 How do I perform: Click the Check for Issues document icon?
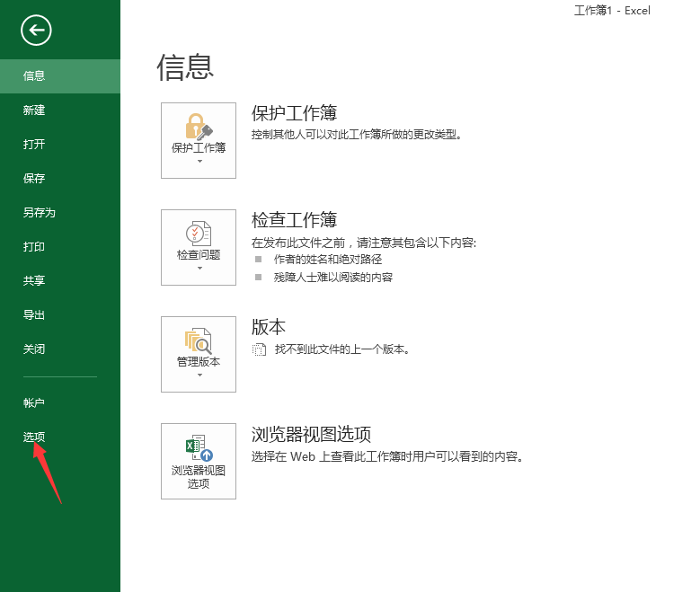tap(199, 233)
